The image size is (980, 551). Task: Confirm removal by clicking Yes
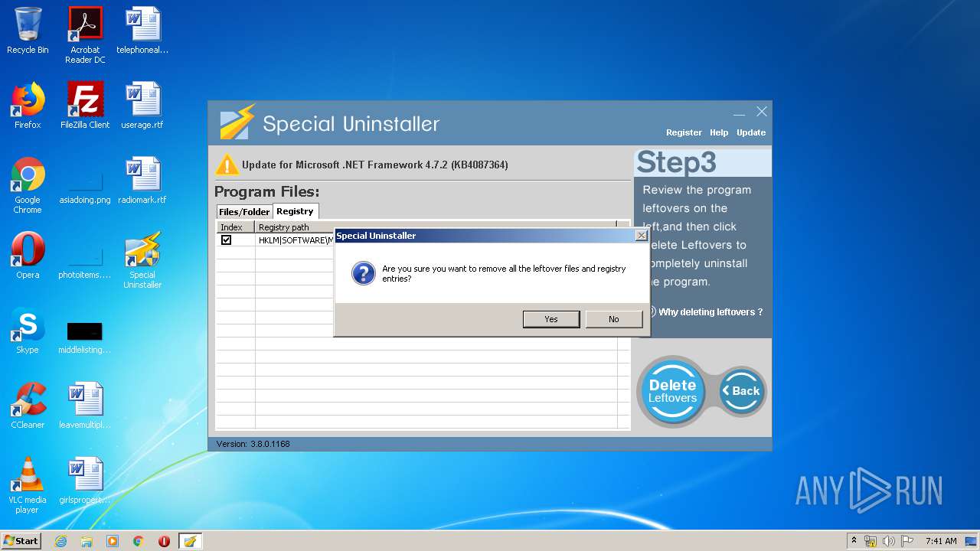(551, 319)
